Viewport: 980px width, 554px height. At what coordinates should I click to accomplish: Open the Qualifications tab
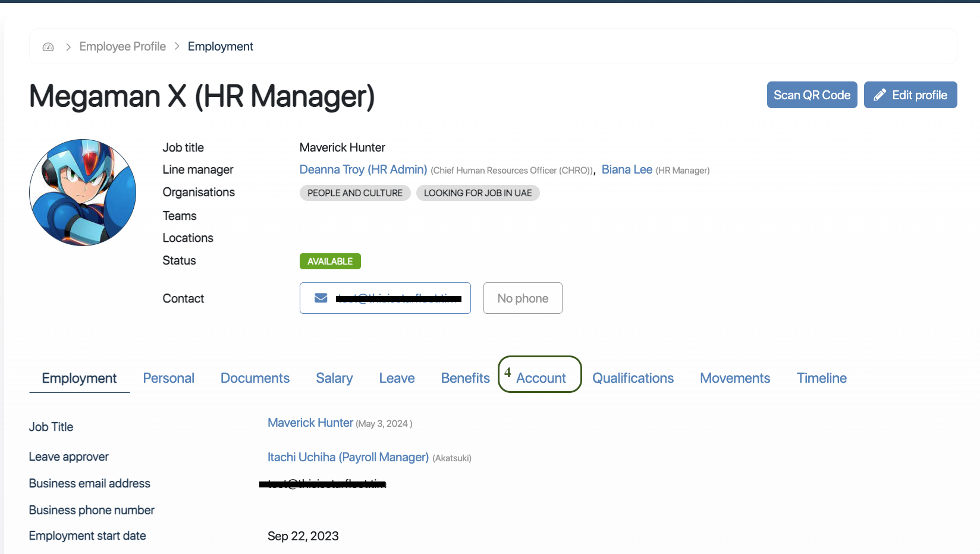coord(633,378)
